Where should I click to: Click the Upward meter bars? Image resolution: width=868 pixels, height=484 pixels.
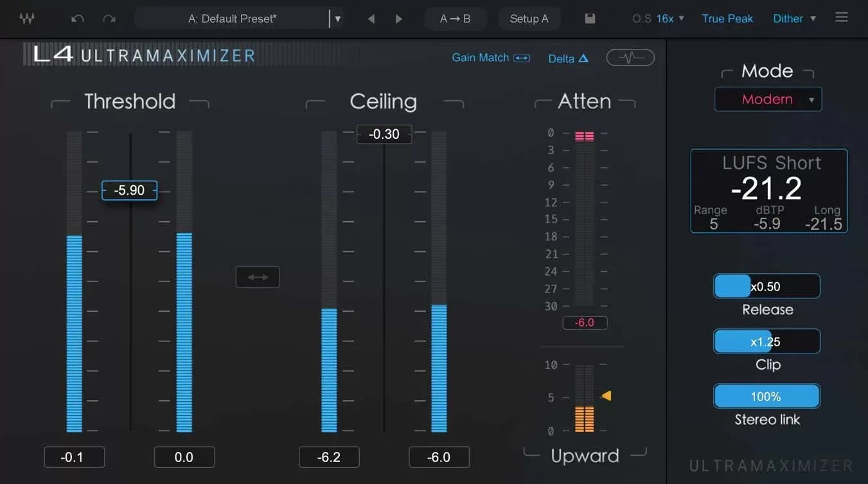click(585, 399)
